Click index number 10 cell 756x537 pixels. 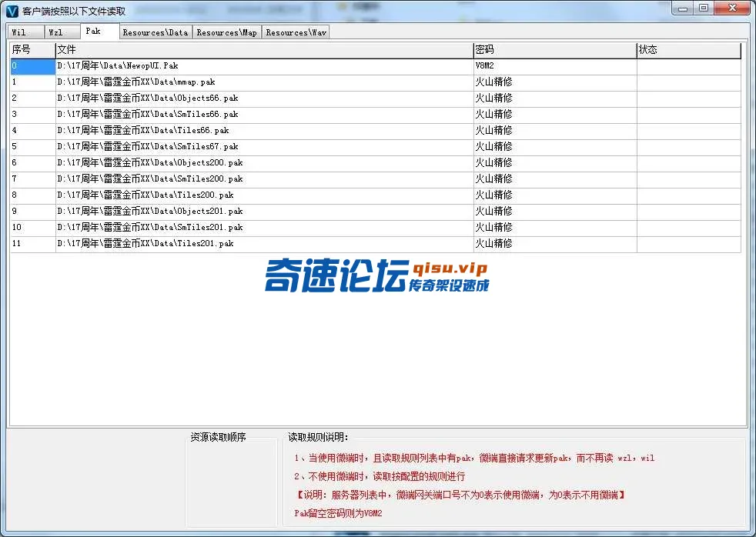(x=33, y=227)
